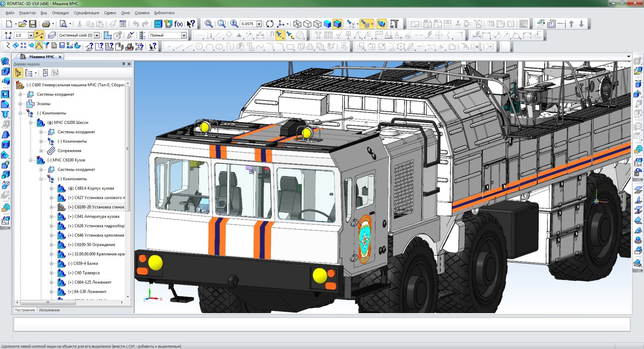Switch to wireframe display icon
The height and width of the screenshot is (349, 644).
(297, 24)
